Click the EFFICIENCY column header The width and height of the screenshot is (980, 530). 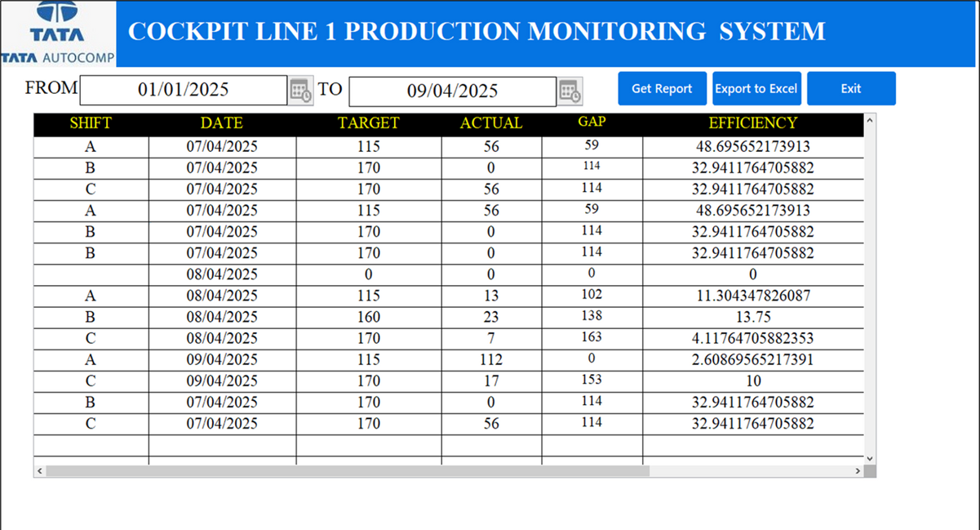752,123
